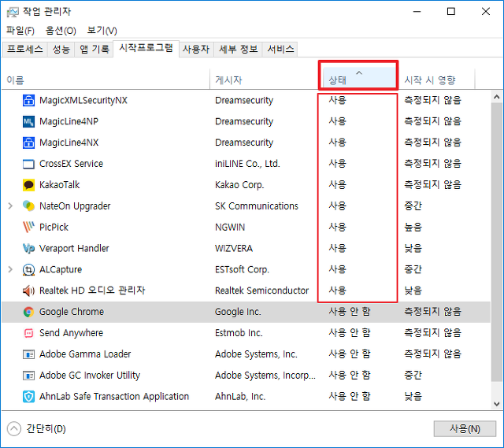This screenshot has width=504, height=448.
Task: Collapse to simple view with 간단히 arrow
Action: [x=14, y=429]
